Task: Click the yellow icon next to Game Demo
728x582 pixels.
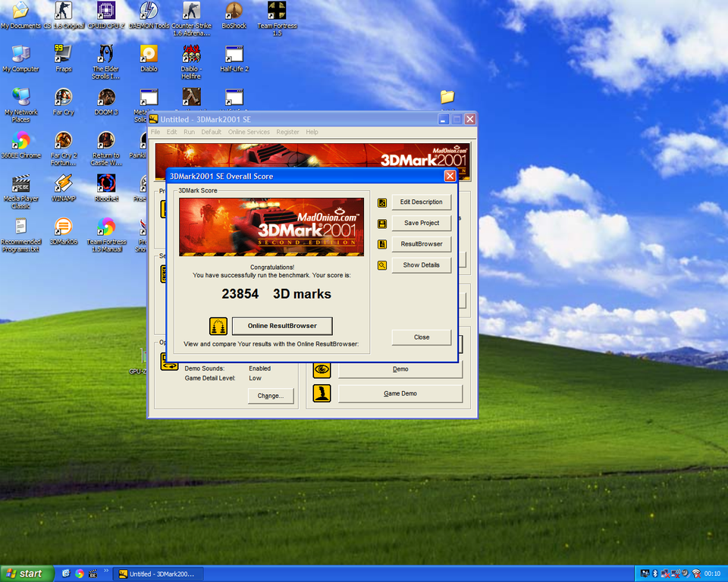Action: (322, 393)
